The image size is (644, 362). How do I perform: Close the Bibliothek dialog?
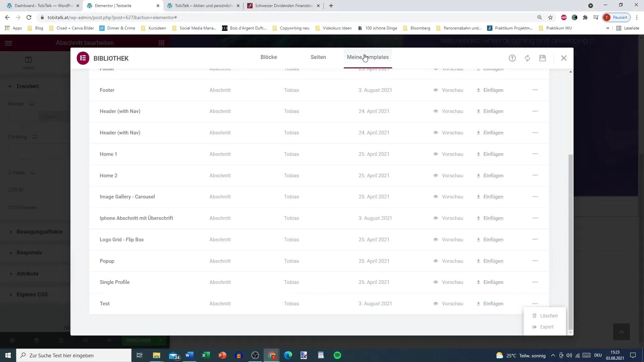coord(563,58)
